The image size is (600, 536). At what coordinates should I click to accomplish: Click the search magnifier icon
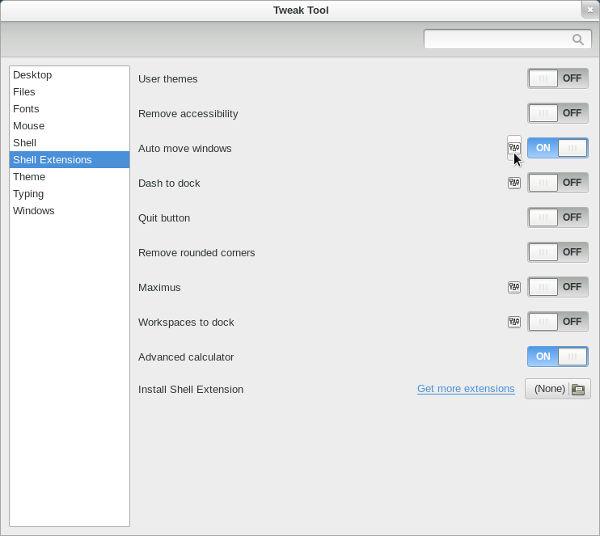click(x=577, y=39)
